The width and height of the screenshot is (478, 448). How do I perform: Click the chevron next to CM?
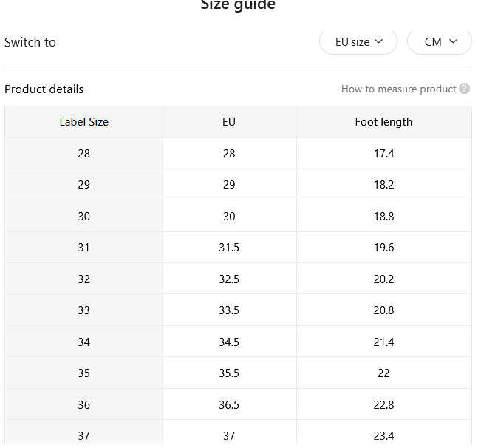coord(454,41)
